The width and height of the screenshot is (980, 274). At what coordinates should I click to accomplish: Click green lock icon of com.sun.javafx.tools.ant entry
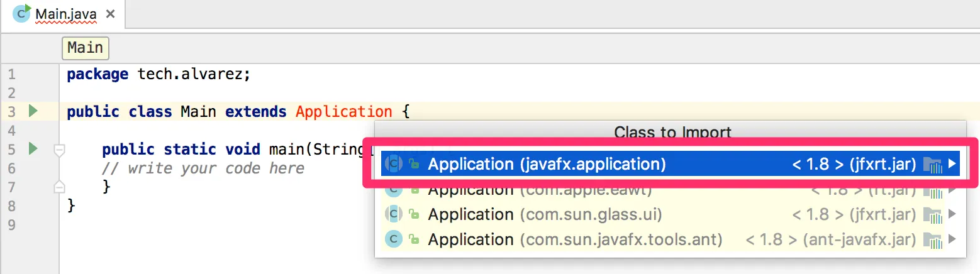tap(414, 240)
